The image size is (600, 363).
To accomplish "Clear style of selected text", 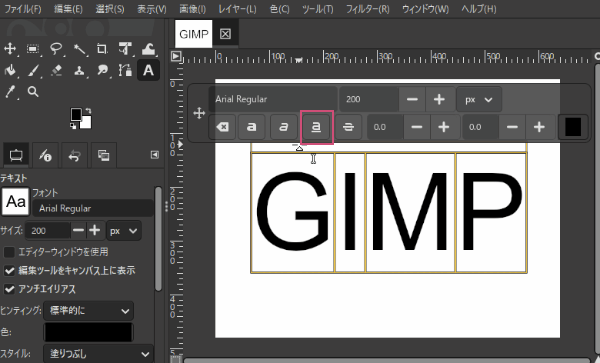I will point(222,127).
